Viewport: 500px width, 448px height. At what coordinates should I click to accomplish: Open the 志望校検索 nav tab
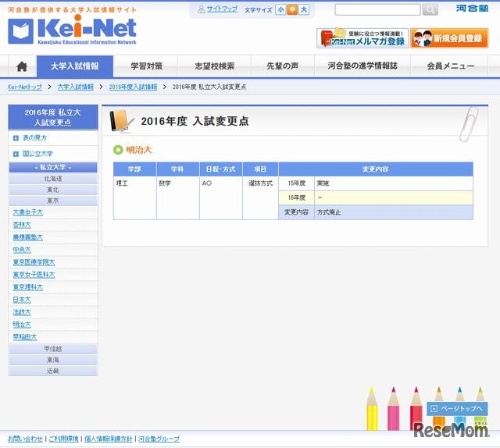pos(215,66)
